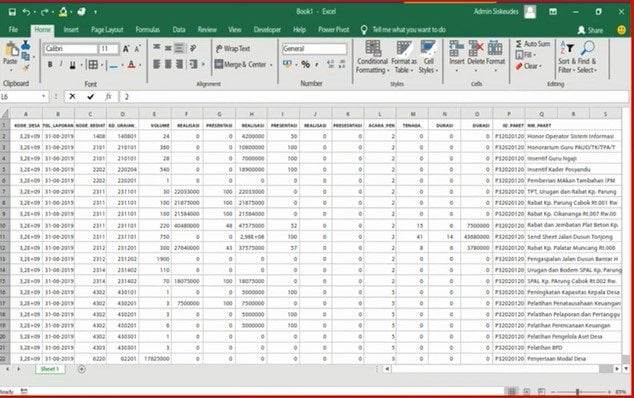
Task: Open the Calibri font name box
Action: [x=71, y=49]
